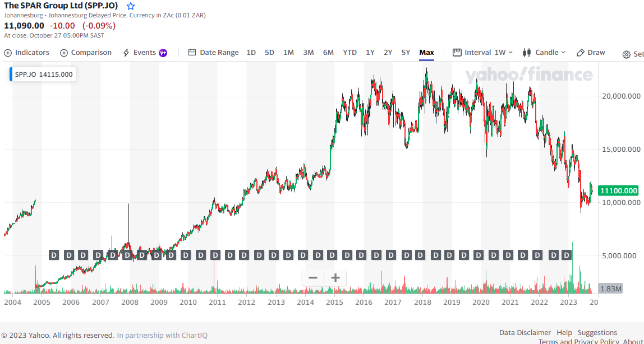Add SPP.JO to watchlist with star icon
This screenshot has width=644, height=344.
coord(131,6)
